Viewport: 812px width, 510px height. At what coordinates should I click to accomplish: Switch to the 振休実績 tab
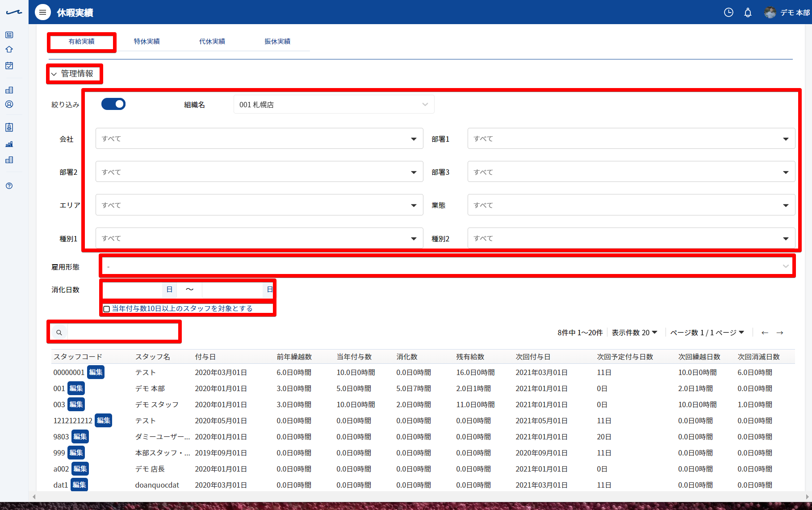tap(277, 42)
